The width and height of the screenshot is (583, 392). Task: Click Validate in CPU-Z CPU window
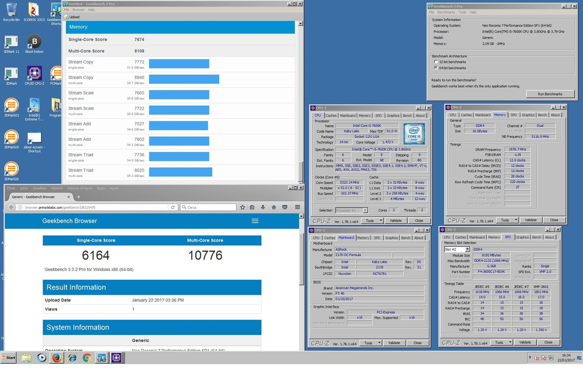(x=395, y=220)
